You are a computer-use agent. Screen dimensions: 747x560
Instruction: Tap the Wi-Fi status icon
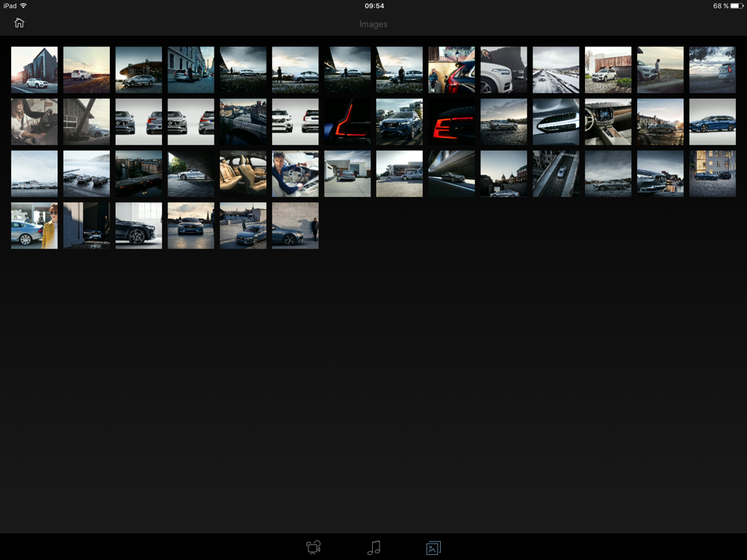23,6
